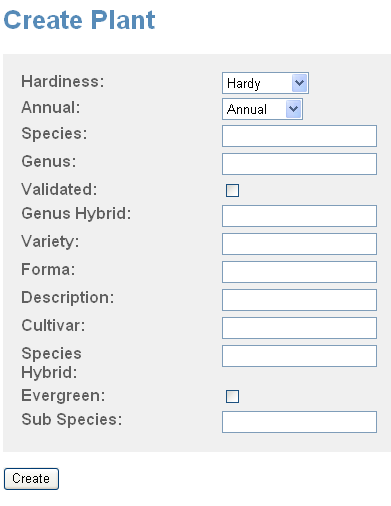Screen dimensions: 391x506
Task: Click the Validated label text
Action: [59, 189]
